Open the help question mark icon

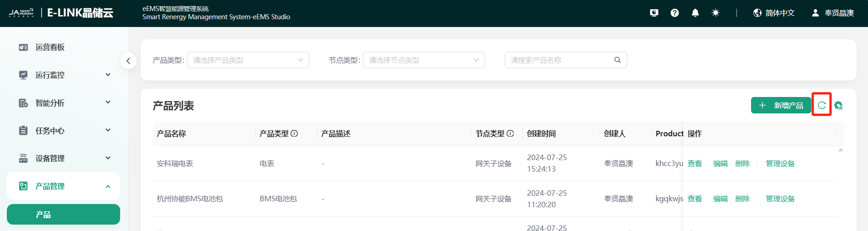[x=674, y=13]
